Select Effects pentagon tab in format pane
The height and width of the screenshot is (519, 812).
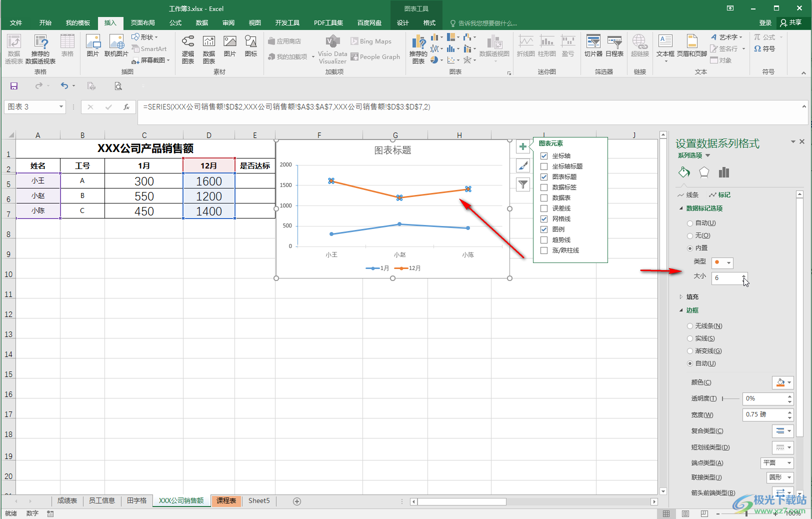704,172
